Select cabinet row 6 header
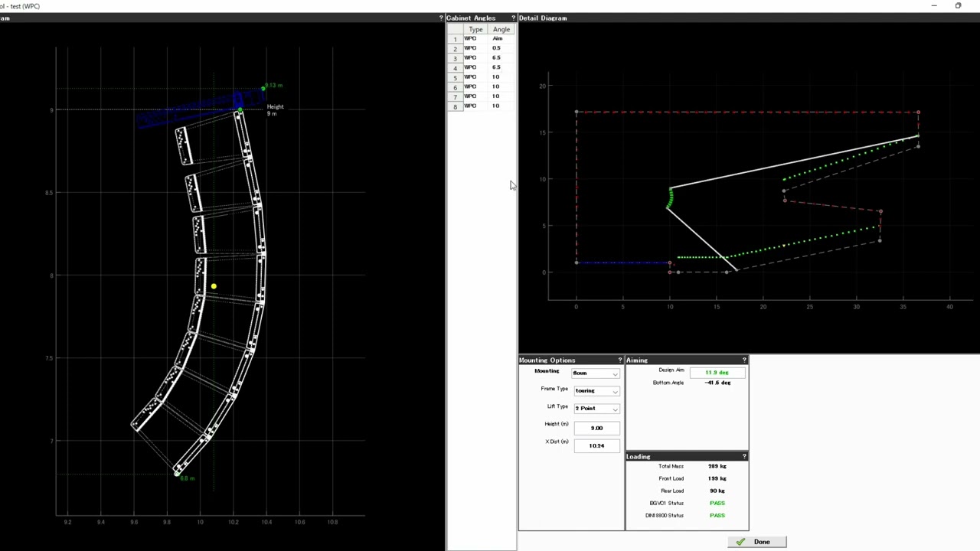 pyautogui.click(x=455, y=86)
